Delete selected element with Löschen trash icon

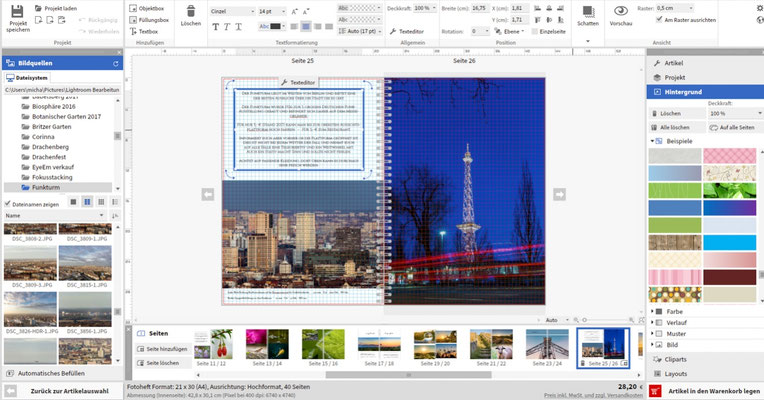tap(191, 16)
